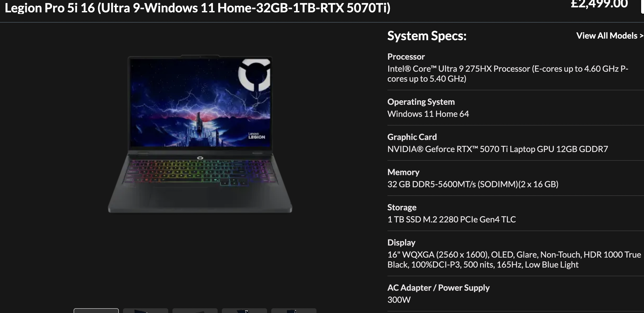Click the 1 TB SSD storage description
Viewport: 644px width, 313px height.
coord(452,220)
